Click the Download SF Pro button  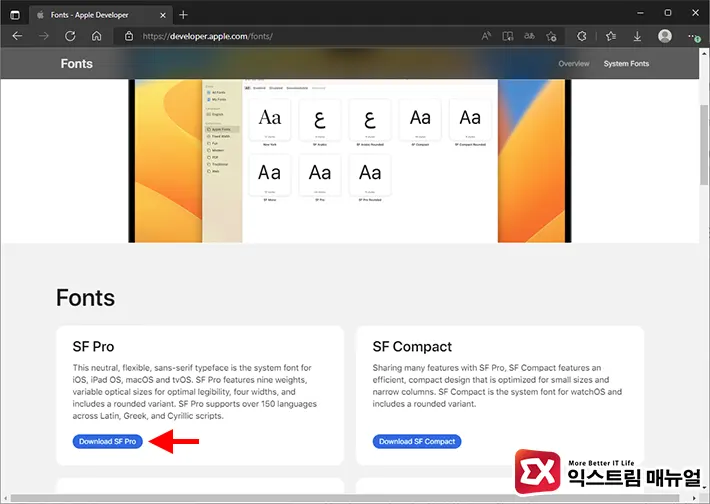(108, 441)
